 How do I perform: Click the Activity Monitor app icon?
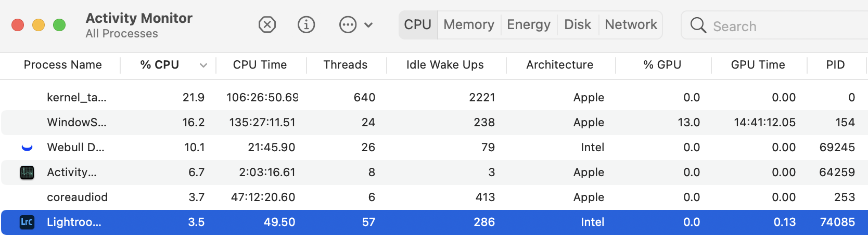(x=27, y=173)
